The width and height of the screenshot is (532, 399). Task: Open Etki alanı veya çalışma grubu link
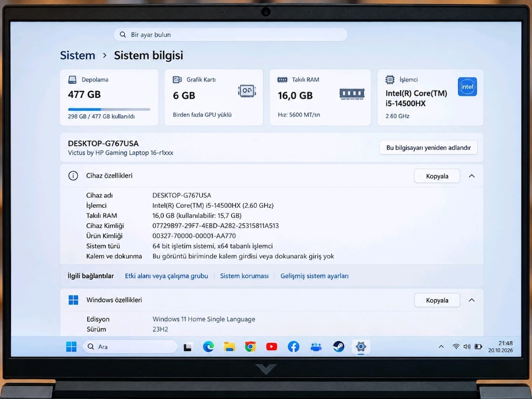point(167,276)
